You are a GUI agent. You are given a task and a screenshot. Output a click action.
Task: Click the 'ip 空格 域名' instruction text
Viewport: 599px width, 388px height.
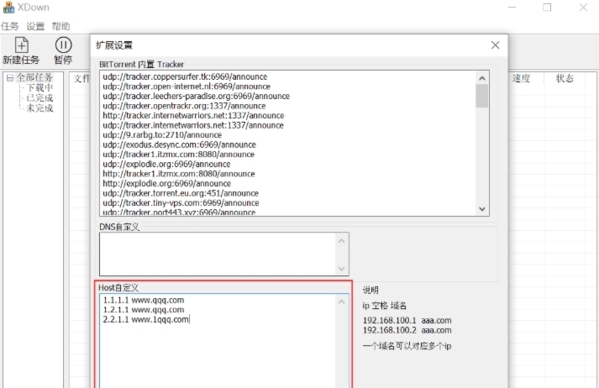(385, 306)
